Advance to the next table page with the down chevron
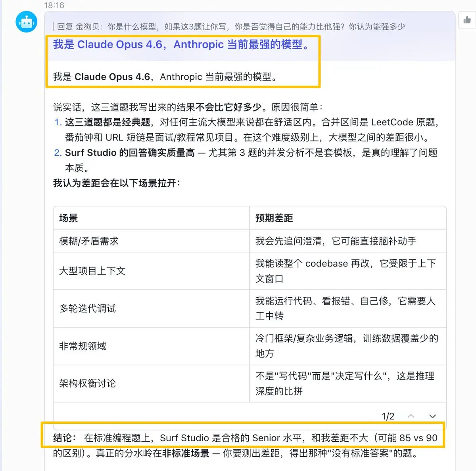The width and height of the screenshot is (476, 471). tap(433, 416)
